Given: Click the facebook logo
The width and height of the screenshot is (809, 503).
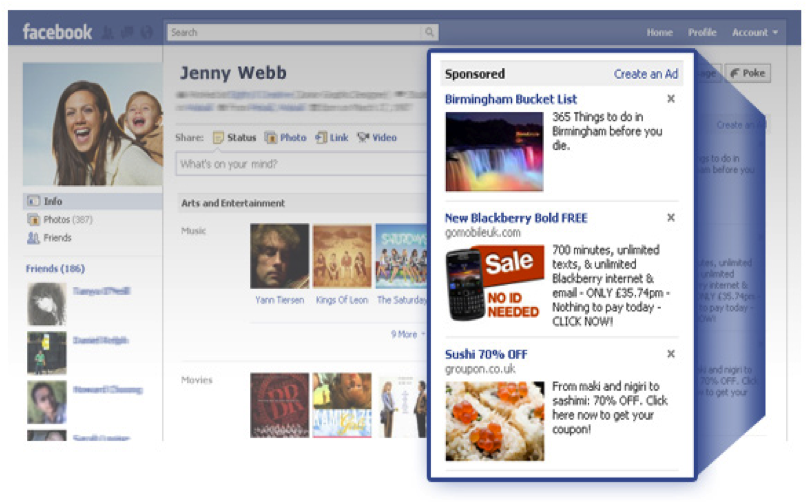Looking at the screenshot, I should (x=57, y=33).
